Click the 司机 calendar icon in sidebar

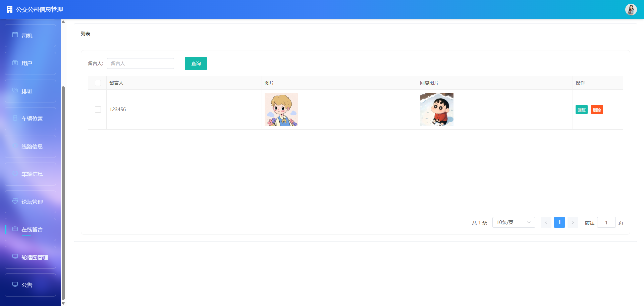tap(15, 35)
